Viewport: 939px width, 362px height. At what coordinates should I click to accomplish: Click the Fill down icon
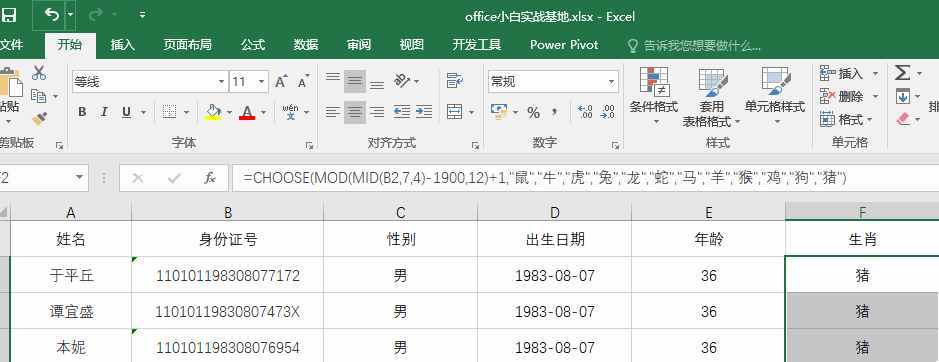pos(902,96)
